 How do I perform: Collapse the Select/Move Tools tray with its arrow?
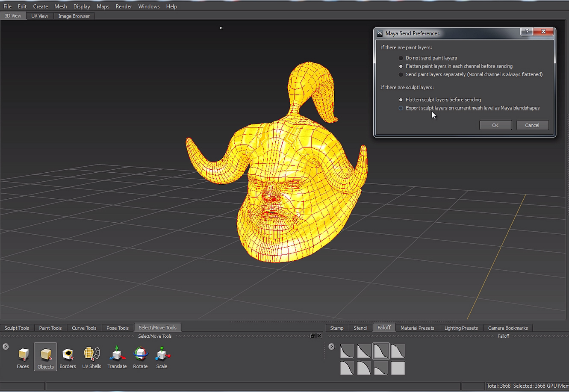pos(5,346)
